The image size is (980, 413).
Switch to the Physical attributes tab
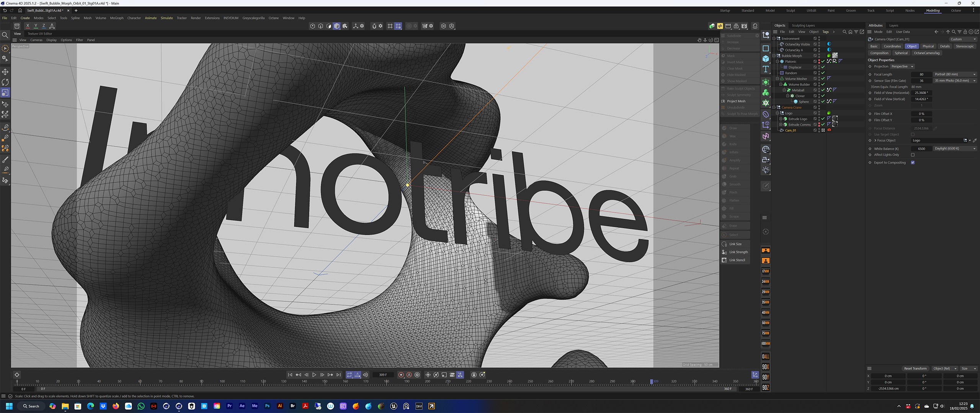[x=928, y=46]
